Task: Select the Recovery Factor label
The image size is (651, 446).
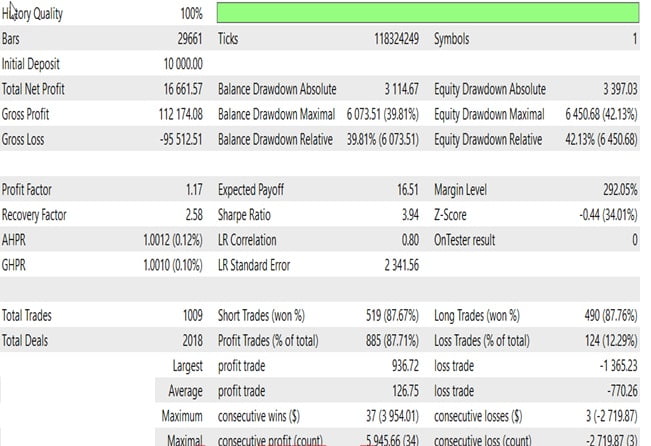Action: [x=37, y=213]
